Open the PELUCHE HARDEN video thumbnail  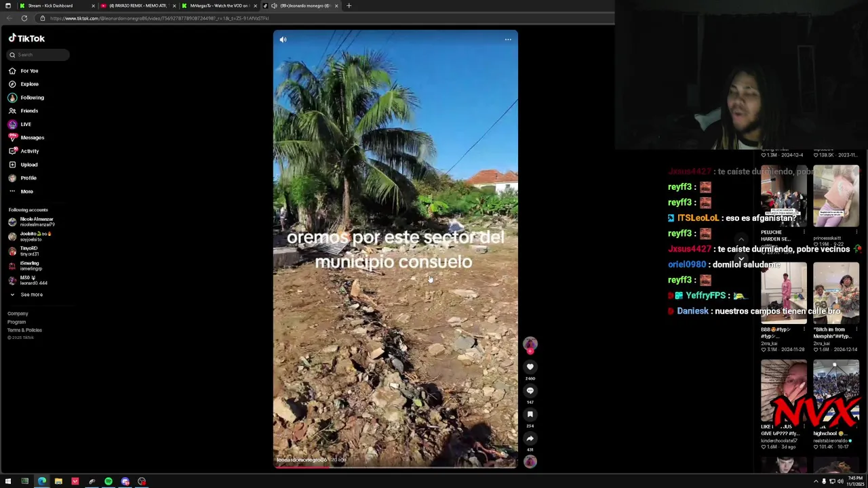[784, 196]
